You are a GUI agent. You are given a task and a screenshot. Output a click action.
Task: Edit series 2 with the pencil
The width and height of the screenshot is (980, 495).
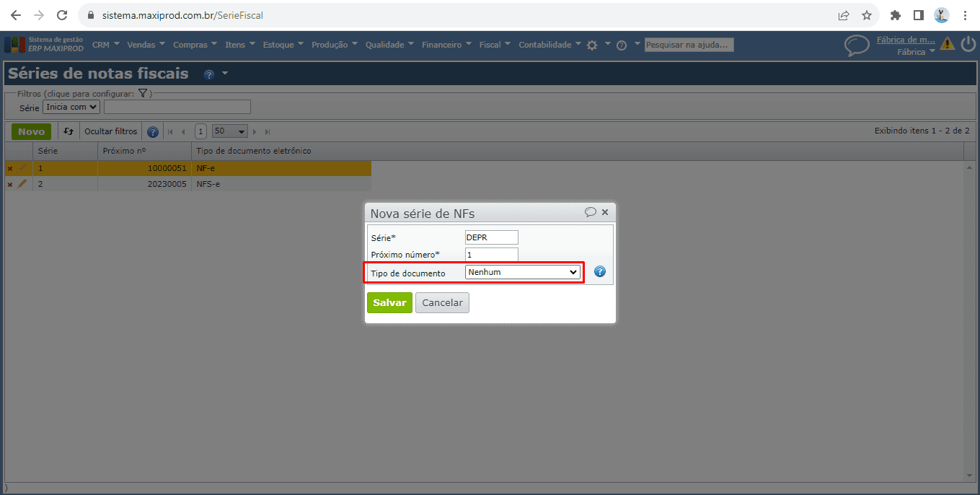(22, 184)
